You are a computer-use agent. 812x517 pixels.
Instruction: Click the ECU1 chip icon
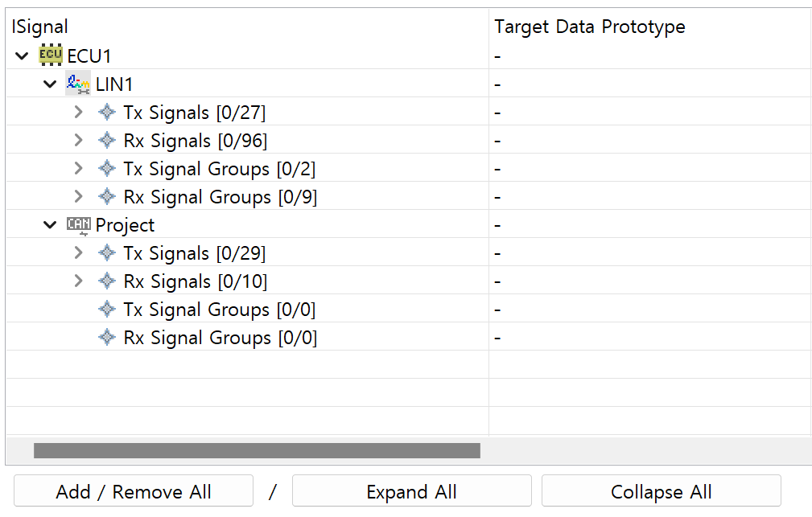point(50,55)
